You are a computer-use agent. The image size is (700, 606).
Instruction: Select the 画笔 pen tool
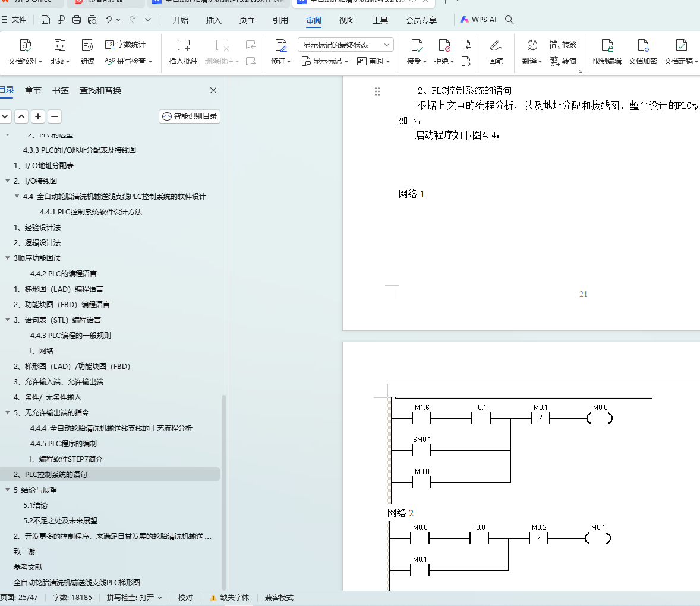point(496,52)
